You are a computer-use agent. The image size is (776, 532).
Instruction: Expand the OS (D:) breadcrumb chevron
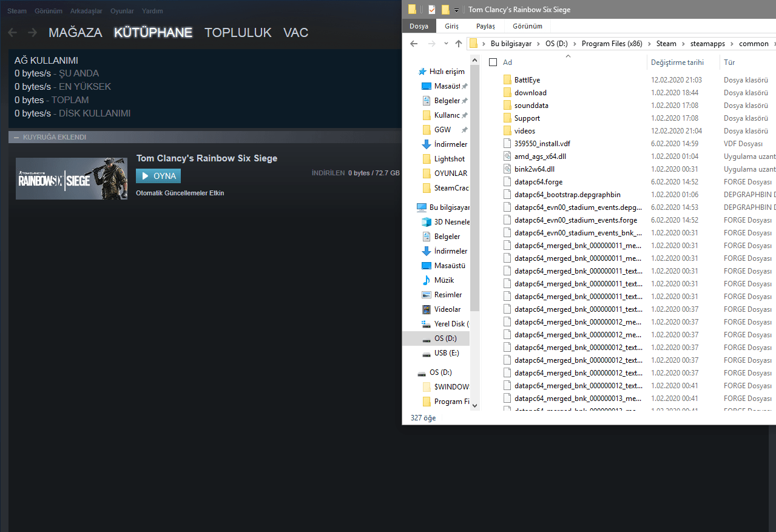(x=574, y=44)
